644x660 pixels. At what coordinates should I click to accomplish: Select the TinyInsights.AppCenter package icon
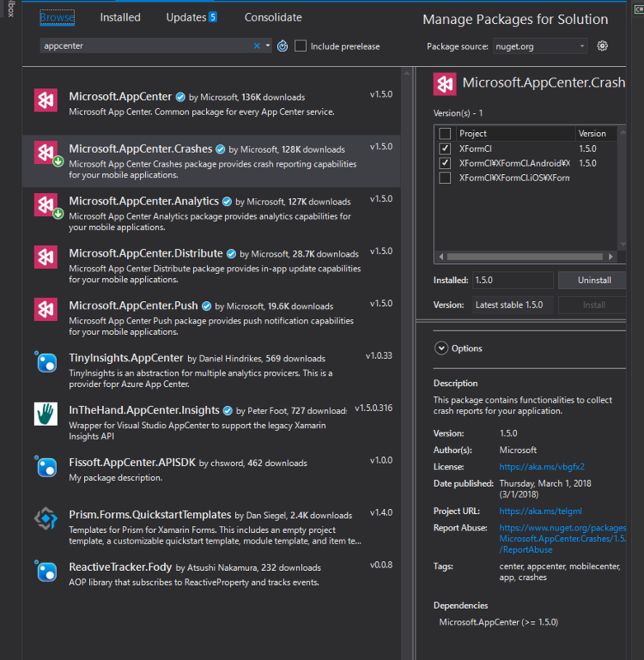tap(45, 361)
